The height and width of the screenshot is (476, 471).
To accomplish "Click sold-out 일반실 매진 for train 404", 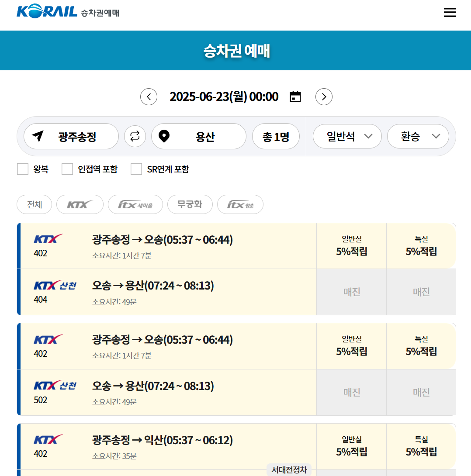I will pos(351,292).
